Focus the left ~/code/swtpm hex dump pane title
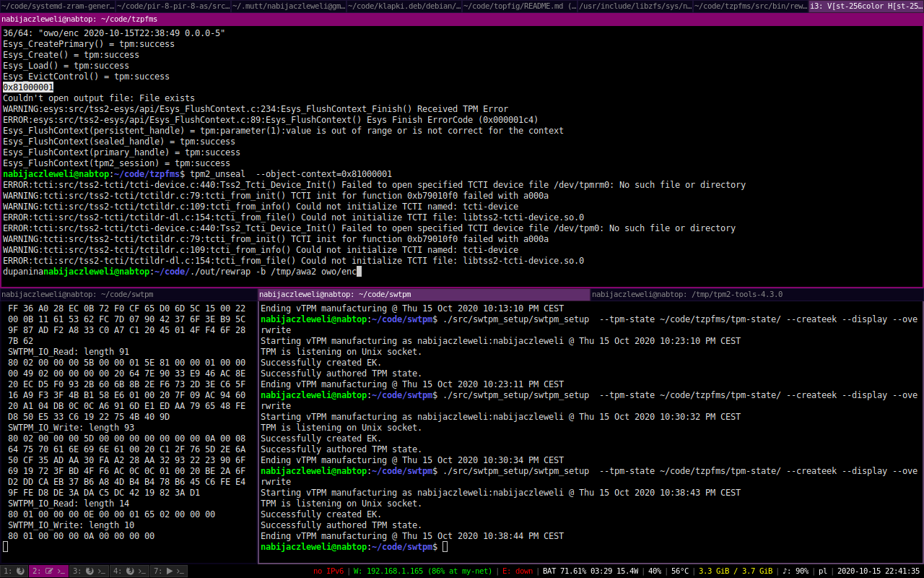 coord(128,294)
